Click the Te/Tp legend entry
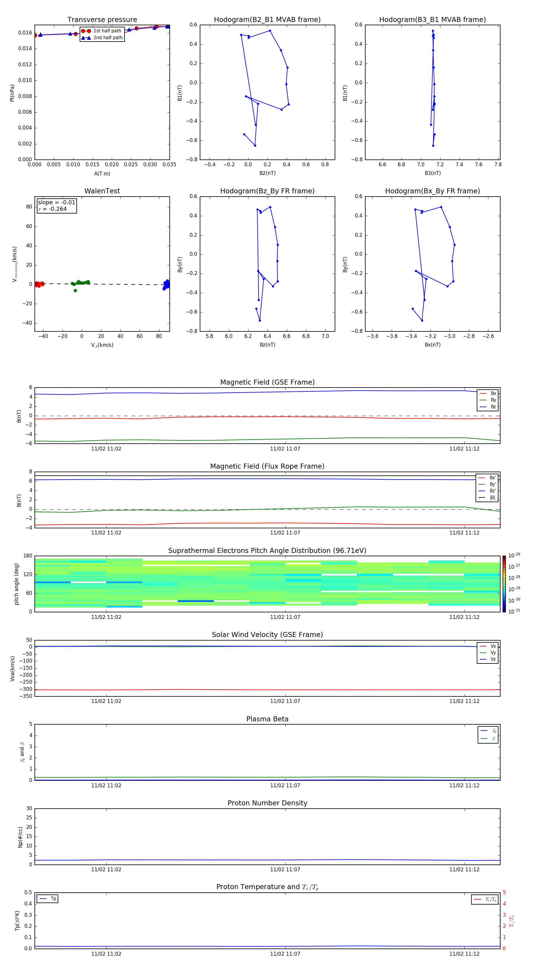 [485, 899]
